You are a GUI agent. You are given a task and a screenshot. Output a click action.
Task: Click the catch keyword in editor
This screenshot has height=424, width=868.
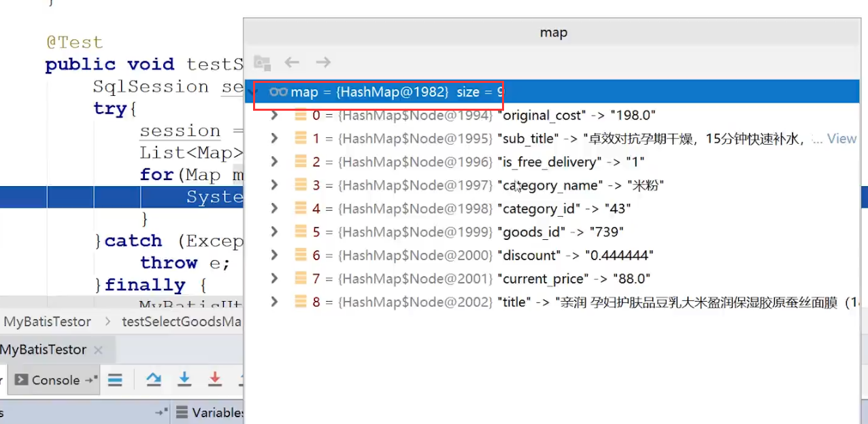coord(133,241)
